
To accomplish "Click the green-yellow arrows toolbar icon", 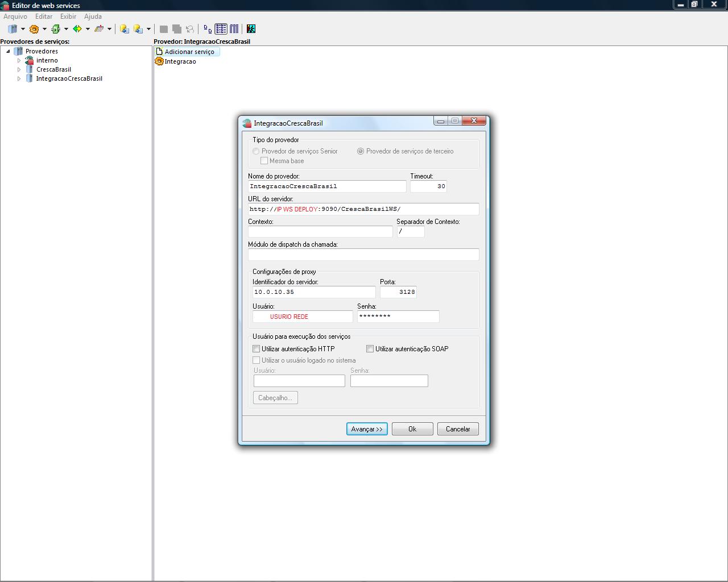I will (x=77, y=29).
